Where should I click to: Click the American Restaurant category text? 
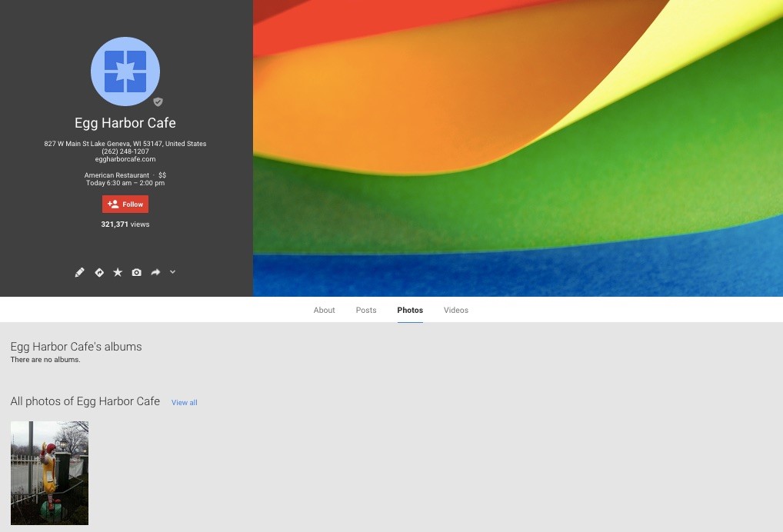point(116,175)
